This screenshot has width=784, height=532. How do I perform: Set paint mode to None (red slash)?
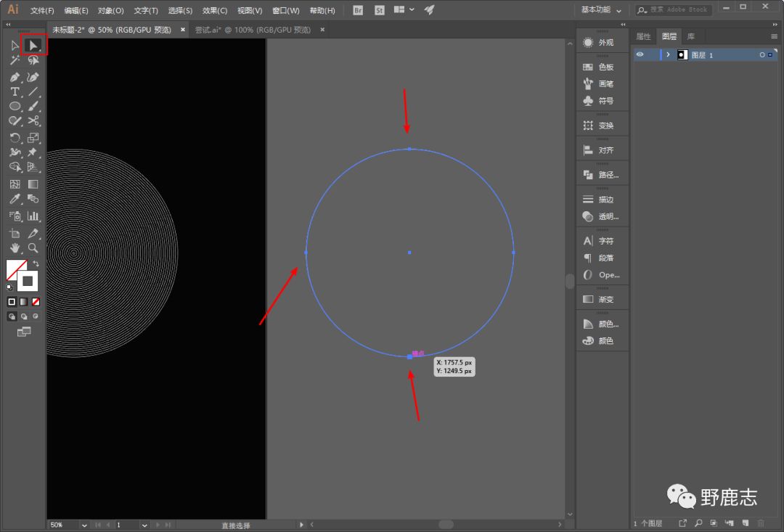36,301
